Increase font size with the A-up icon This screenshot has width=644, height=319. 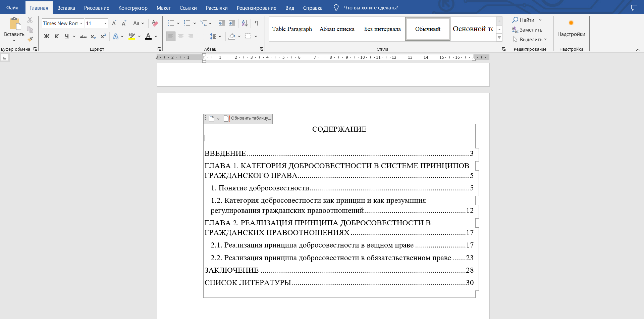coord(114,23)
